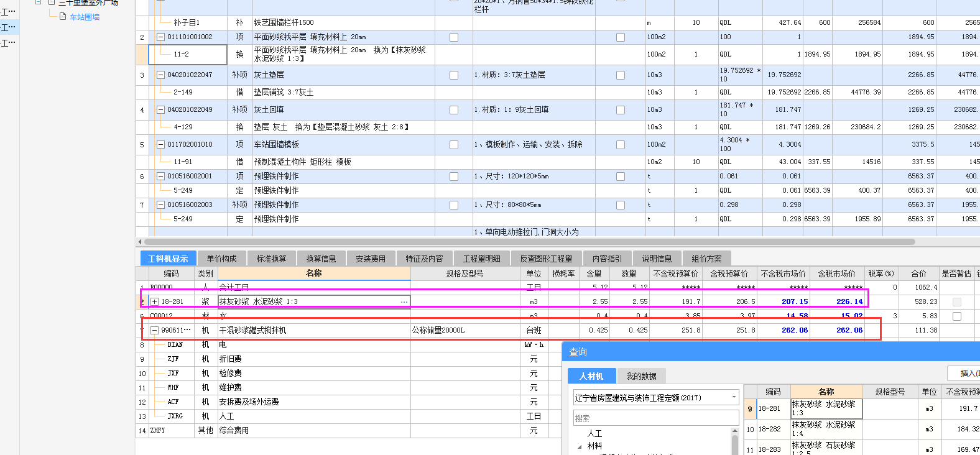Open the 组价方案 tab
Screen dimensions: 980x455
coord(707,259)
